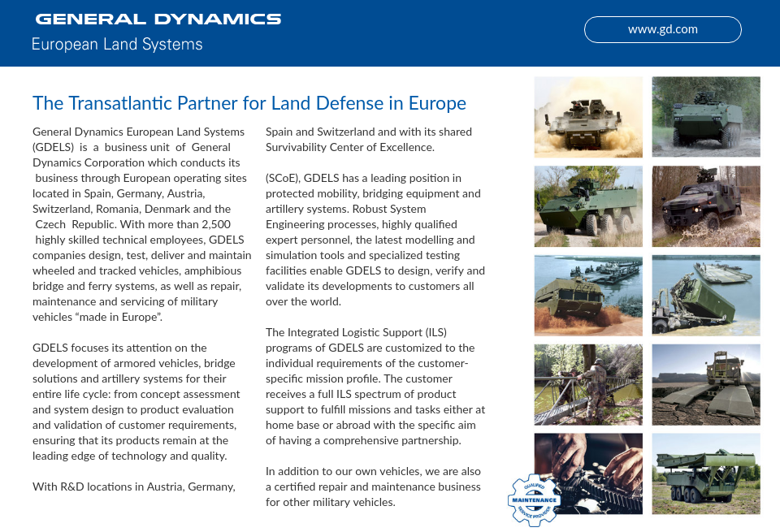The width and height of the screenshot is (780, 532).
Task: Click the European Land Systems brand text
Action: (117, 45)
